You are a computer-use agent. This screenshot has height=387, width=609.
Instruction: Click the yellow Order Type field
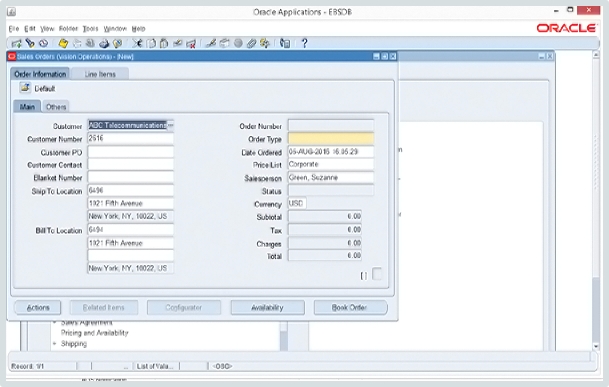coord(331,139)
